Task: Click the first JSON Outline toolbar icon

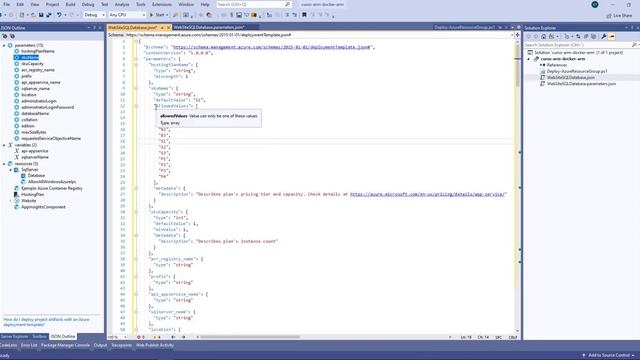Action: [5, 36]
